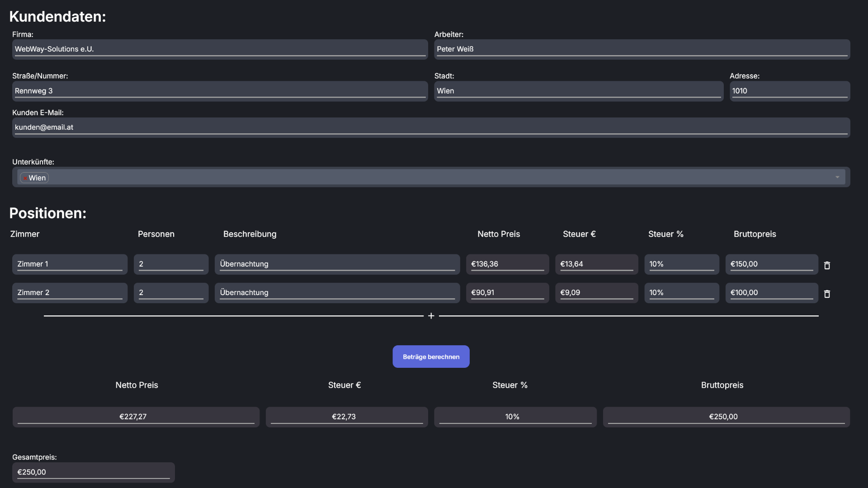
Task: Click the Kundendaten: heading
Action: coord(57,17)
